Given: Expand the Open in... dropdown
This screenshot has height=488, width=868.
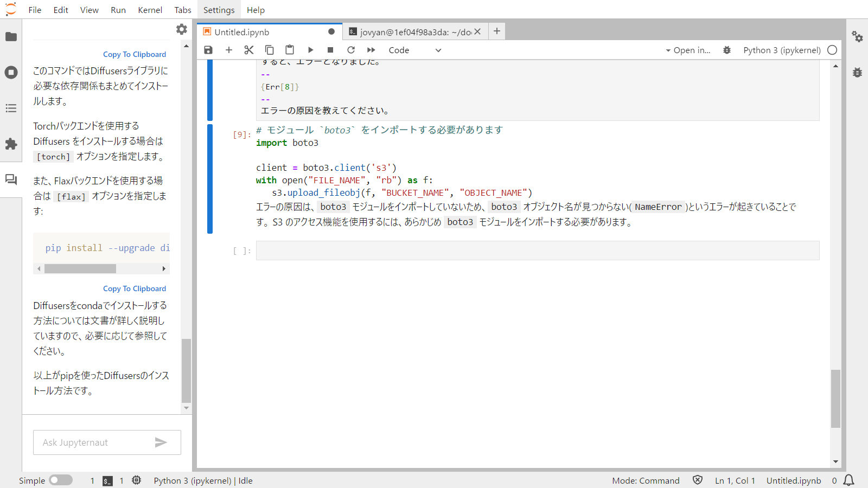Looking at the screenshot, I should [x=688, y=50].
